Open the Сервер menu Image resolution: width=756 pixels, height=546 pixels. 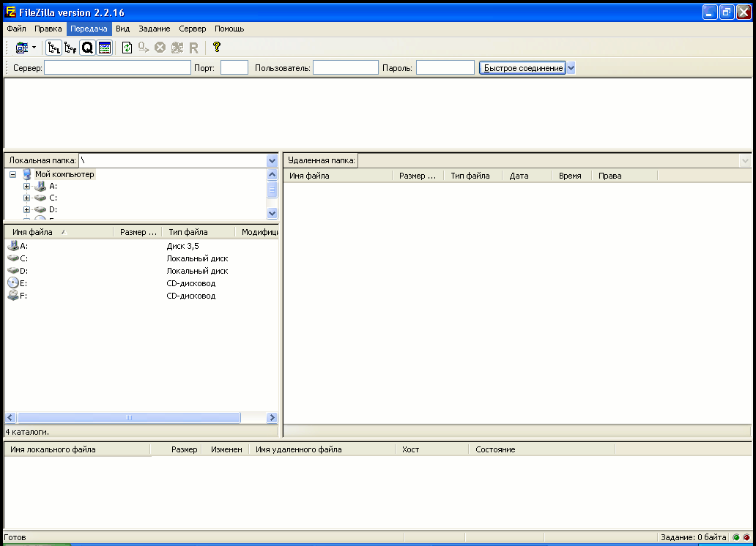[x=193, y=29]
